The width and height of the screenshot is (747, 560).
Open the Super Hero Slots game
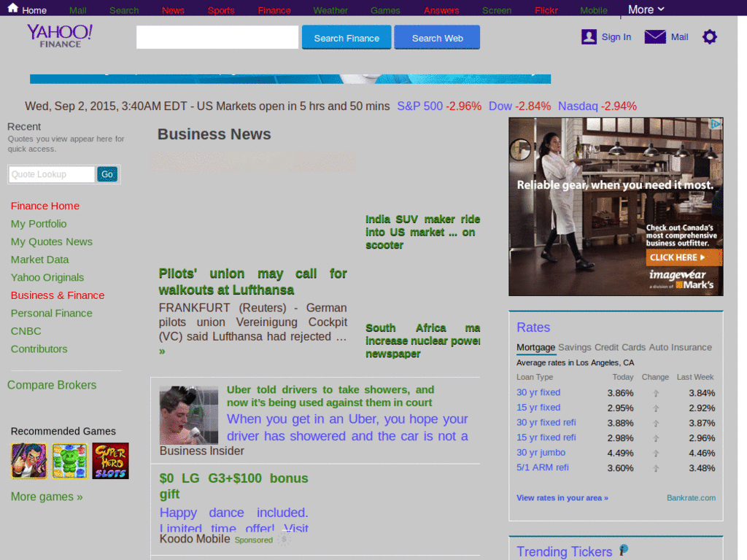click(x=110, y=461)
